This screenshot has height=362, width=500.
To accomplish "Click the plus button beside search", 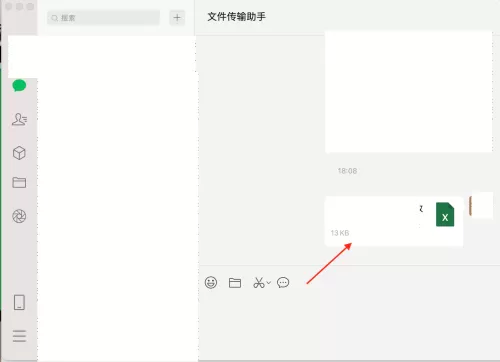I will [177, 18].
